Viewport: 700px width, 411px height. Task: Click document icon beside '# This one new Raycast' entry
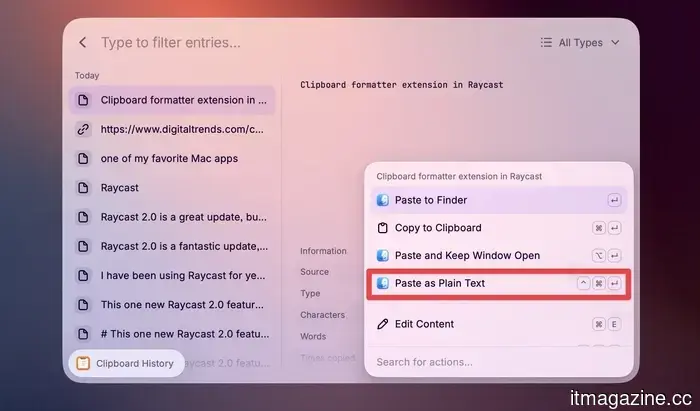tap(83, 334)
